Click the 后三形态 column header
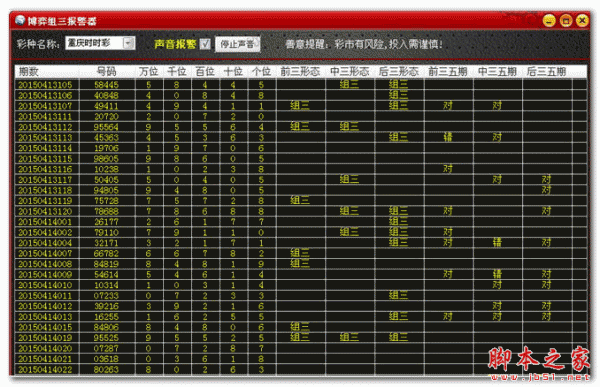The height and width of the screenshot is (387, 600). (399, 72)
